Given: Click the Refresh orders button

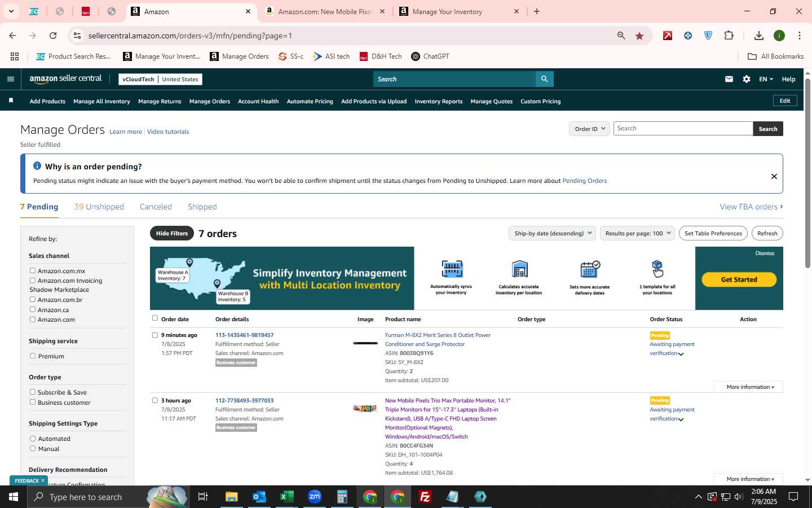Looking at the screenshot, I should pyautogui.click(x=767, y=233).
